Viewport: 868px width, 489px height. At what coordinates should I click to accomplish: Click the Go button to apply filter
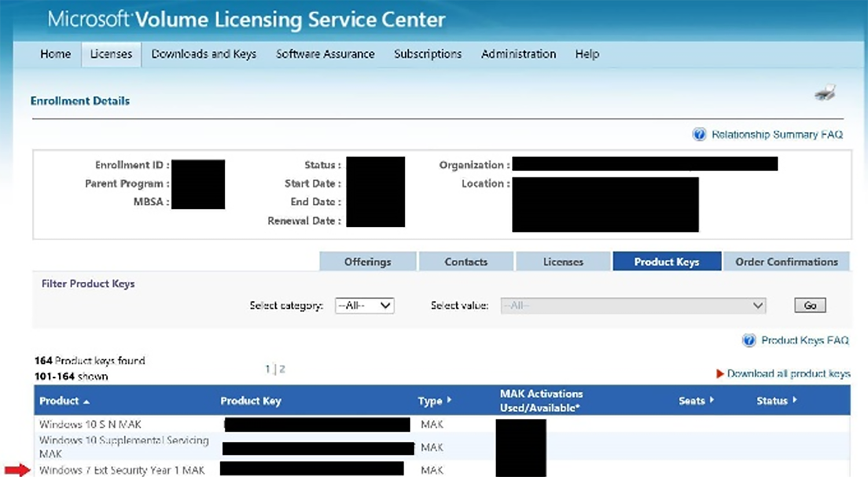810,305
